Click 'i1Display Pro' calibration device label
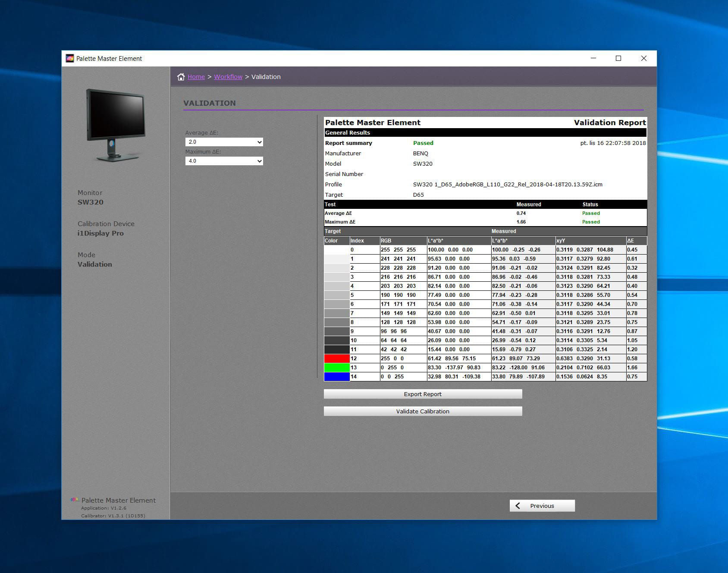The image size is (728, 573). point(100,233)
